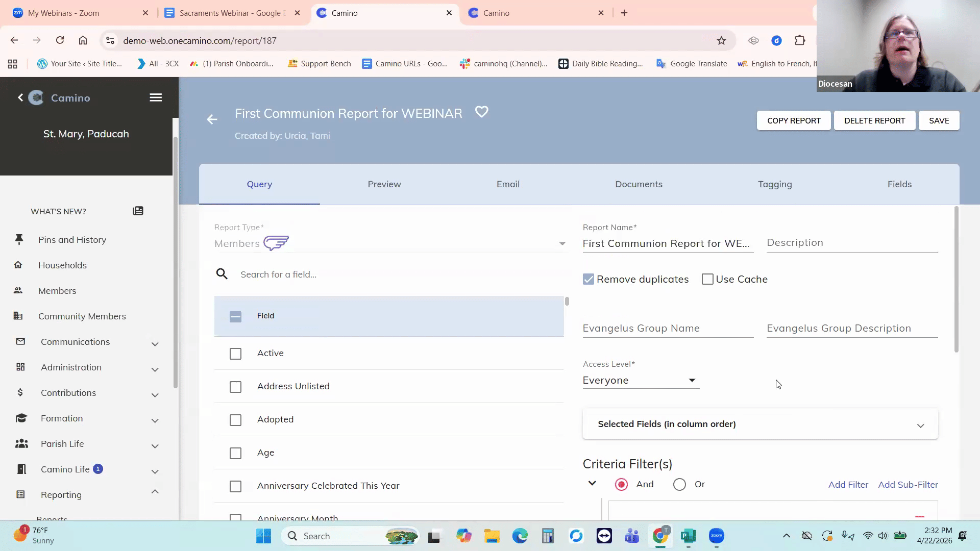
Task: Click the COPY REPORT button
Action: [794, 120]
